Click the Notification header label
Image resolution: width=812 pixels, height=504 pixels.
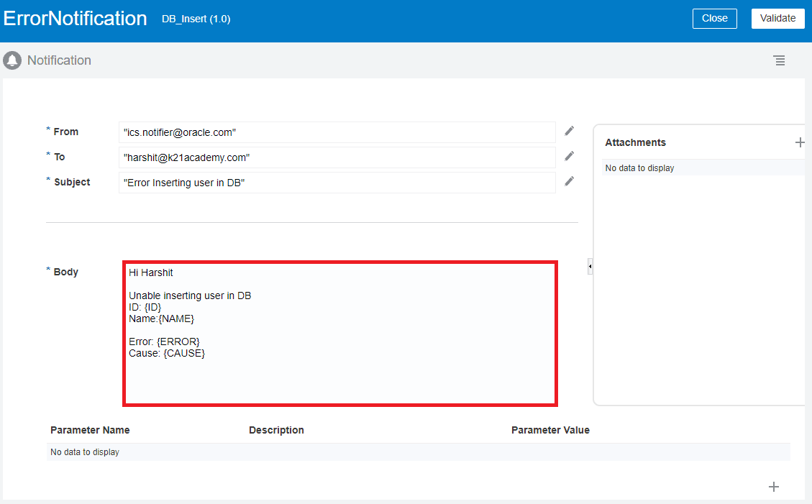(59, 60)
